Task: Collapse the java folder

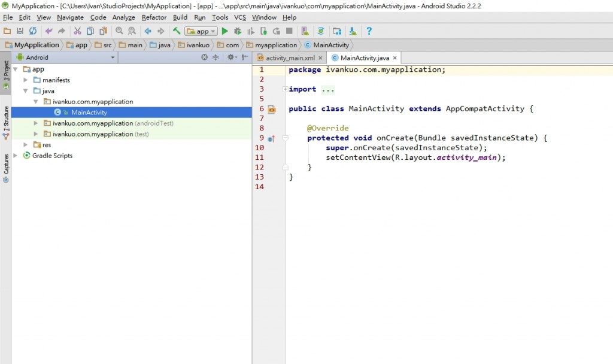Action: [x=25, y=91]
